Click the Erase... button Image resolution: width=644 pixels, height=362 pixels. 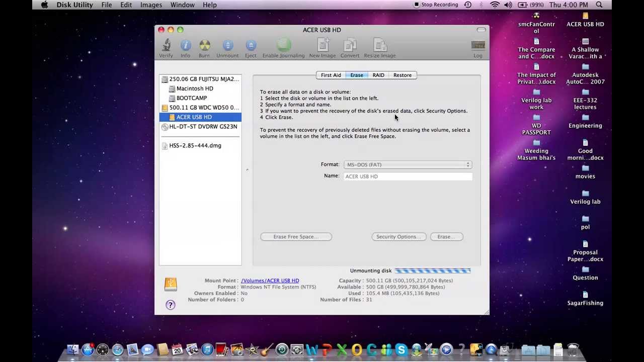coord(446,236)
